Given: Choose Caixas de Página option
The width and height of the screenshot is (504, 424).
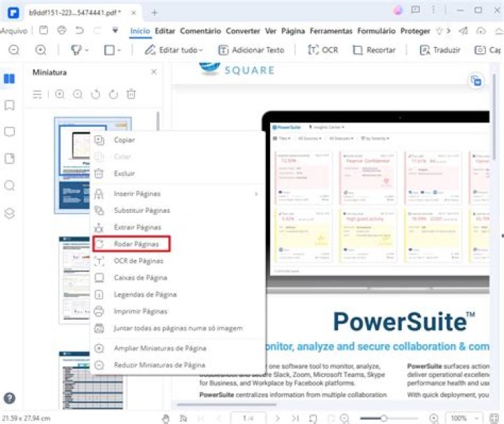Looking at the screenshot, I should pyautogui.click(x=177, y=278).
